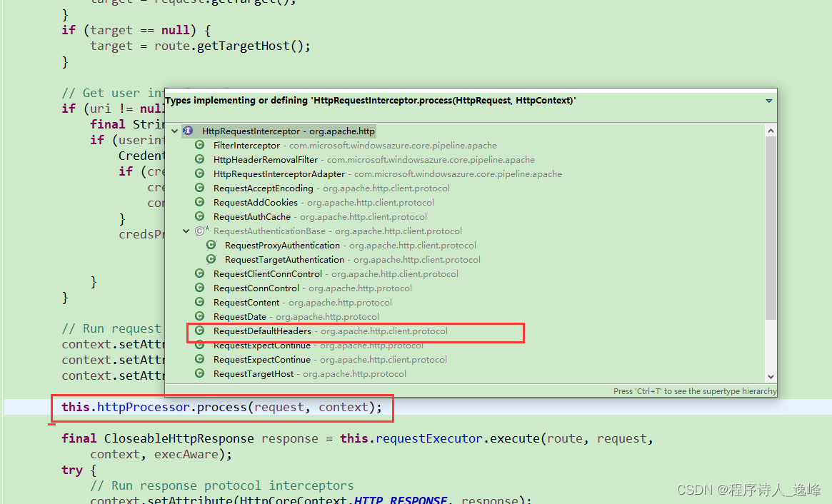Select the class icon beside RequestTargetHost
Viewport: 832px width, 504px height.
(x=200, y=373)
